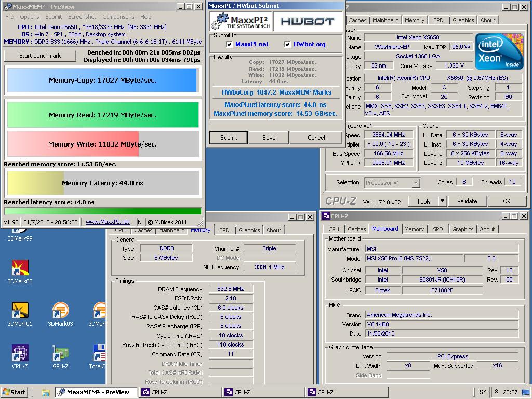Click the Validate button in CPU-Z
This screenshot has width=532, height=399.
point(467,201)
